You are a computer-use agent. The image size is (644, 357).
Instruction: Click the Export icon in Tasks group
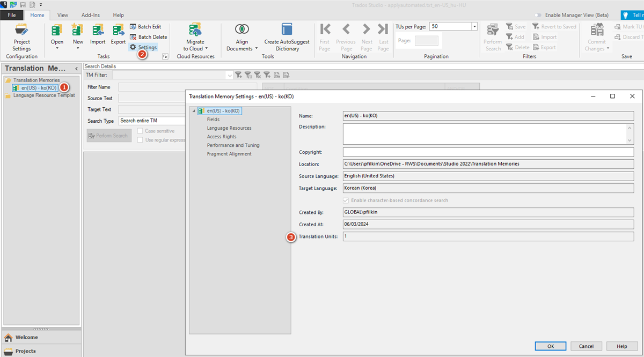tap(118, 29)
